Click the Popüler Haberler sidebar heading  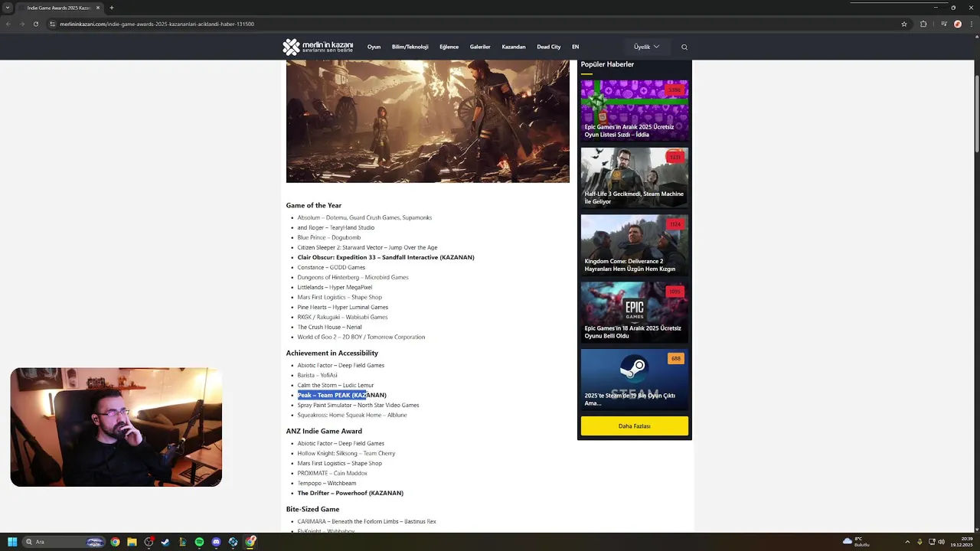607,64
